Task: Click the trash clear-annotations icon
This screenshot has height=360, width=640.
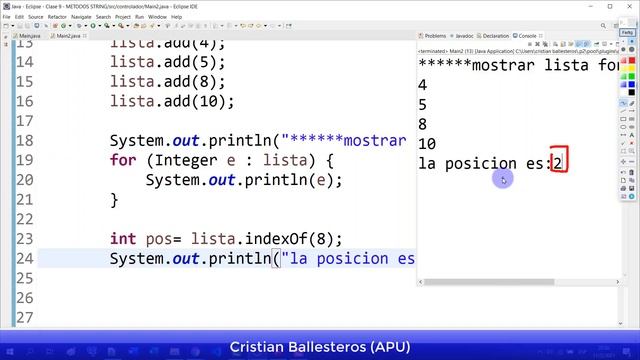Action: click(631, 172)
